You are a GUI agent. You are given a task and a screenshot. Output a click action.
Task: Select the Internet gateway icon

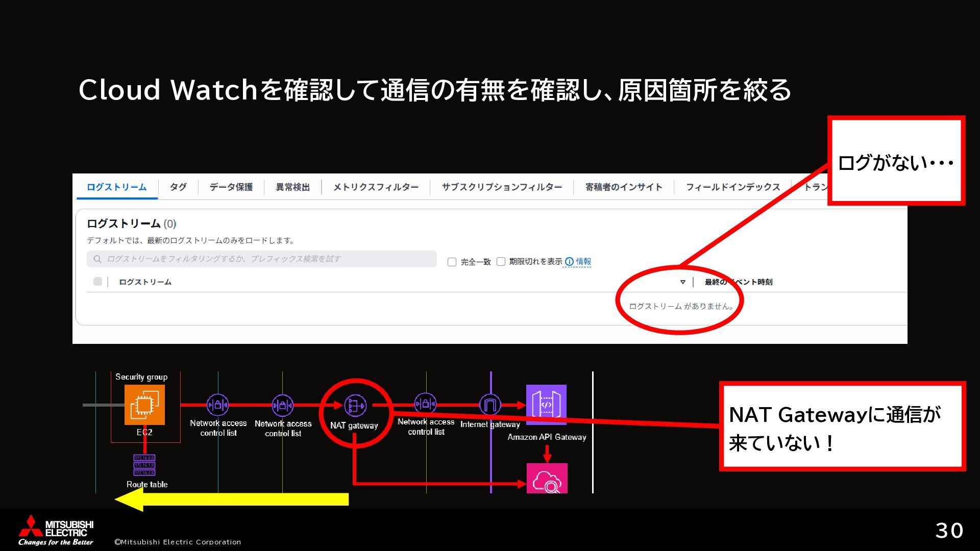(x=490, y=405)
